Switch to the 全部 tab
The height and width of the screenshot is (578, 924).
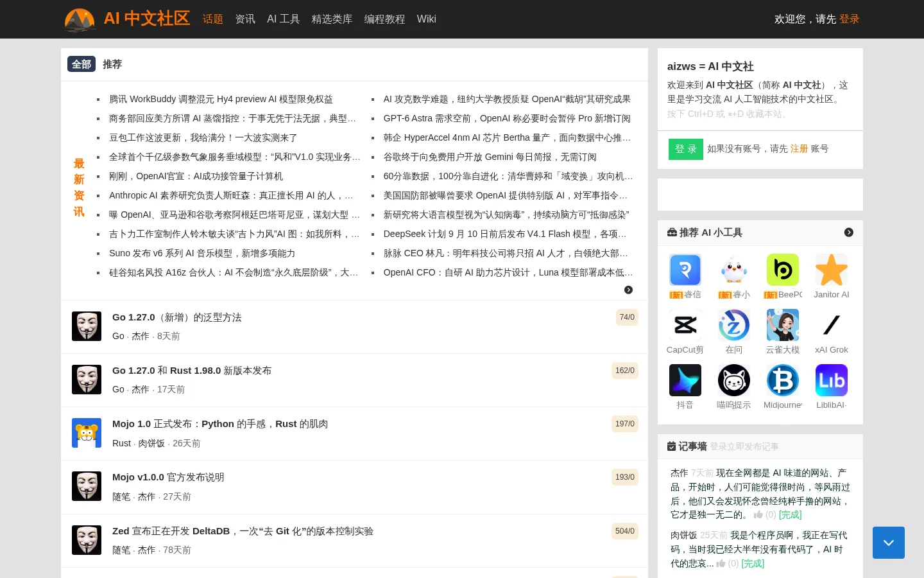tap(81, 64)
